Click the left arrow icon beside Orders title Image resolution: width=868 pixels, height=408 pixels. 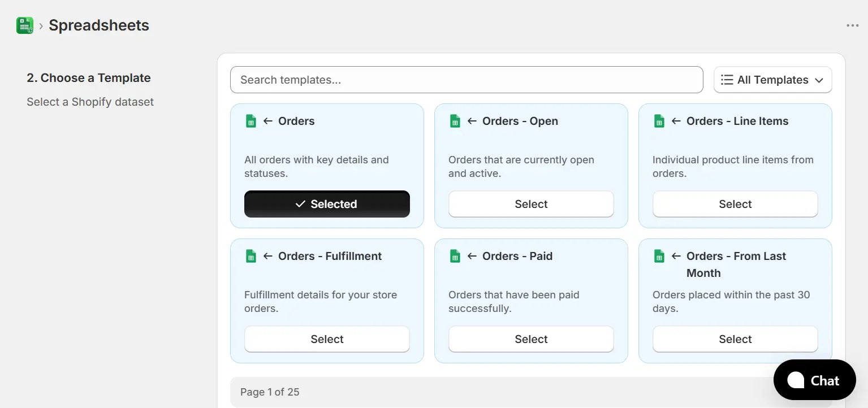pyautogui.click(x=268, y=121)
